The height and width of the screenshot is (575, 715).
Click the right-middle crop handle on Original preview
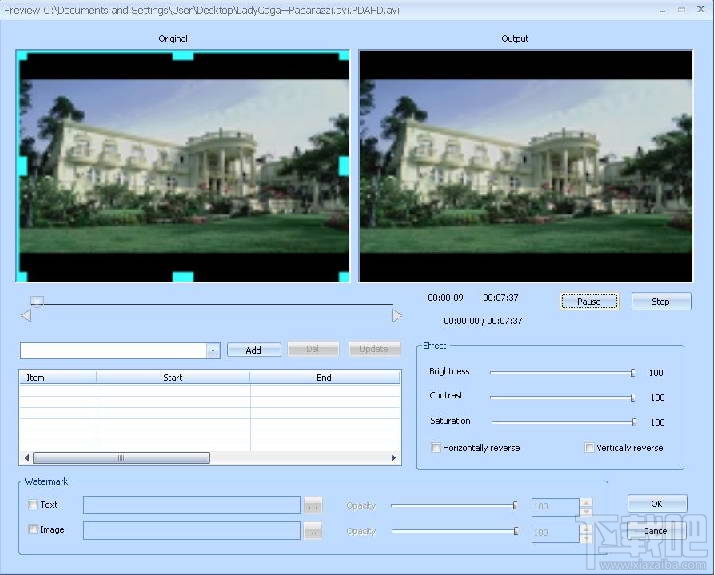click(344, 165)
